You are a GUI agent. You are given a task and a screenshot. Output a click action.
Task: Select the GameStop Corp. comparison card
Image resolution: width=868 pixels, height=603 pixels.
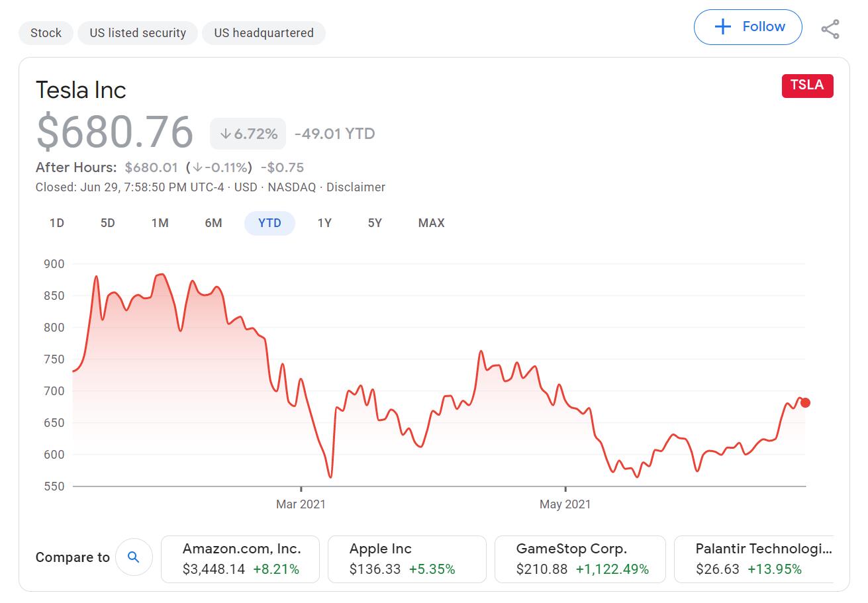pyautogui.click(x=580, y=559)
